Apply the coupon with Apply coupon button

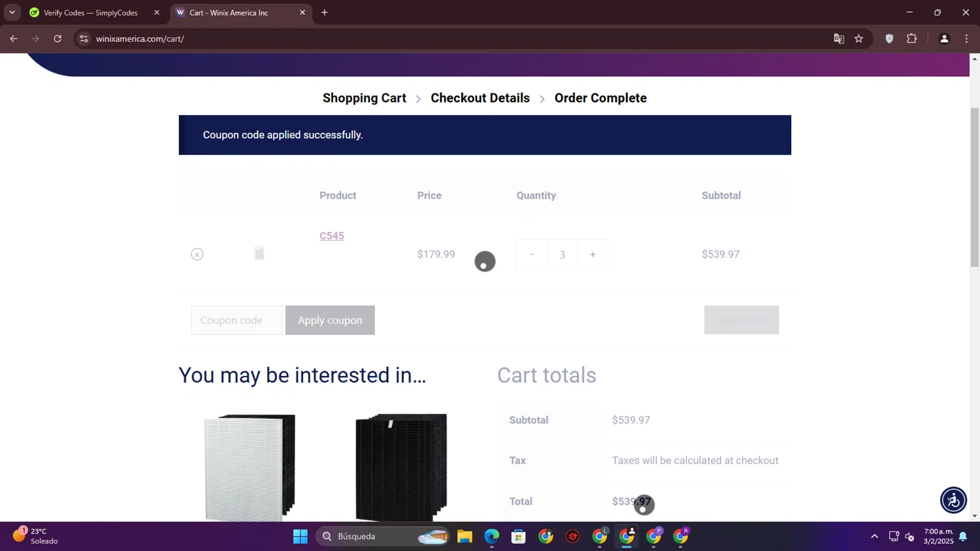coord(330,320)
